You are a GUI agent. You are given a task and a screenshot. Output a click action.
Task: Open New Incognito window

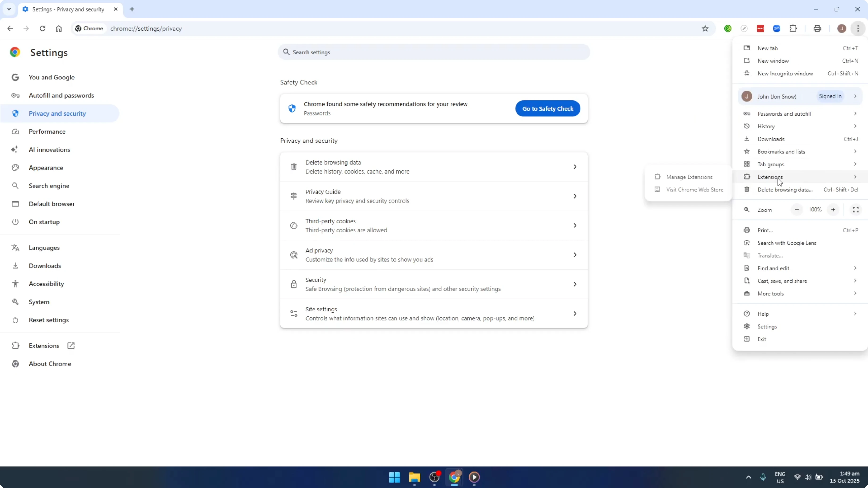pos(800,74)
